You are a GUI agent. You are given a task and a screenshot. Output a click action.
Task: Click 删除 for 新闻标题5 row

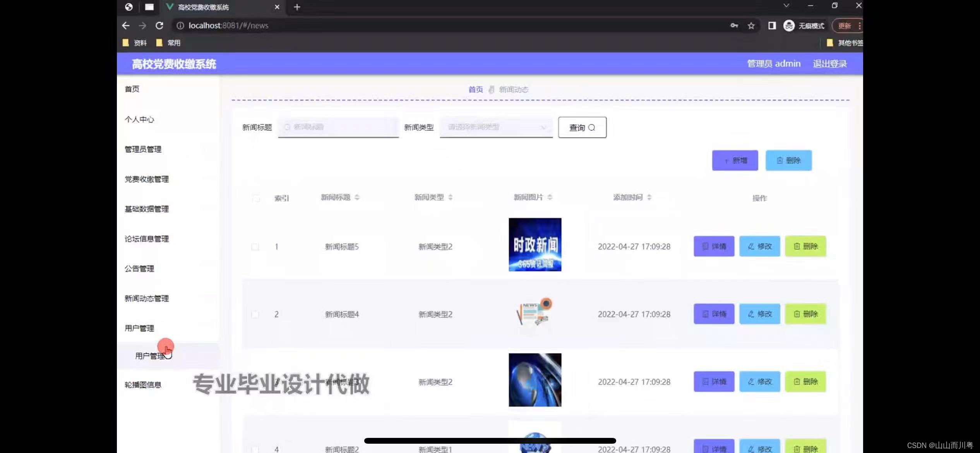(805, 246)
